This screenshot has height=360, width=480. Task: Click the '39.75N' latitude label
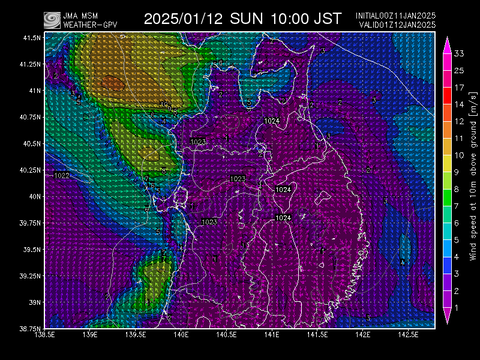pyautogui.click(x=30, y=223)
